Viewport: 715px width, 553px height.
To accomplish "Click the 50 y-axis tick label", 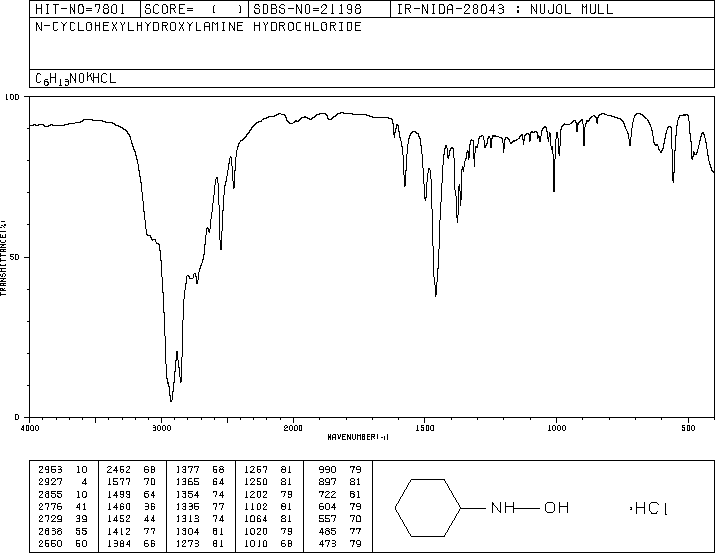I will pos(15,257).
